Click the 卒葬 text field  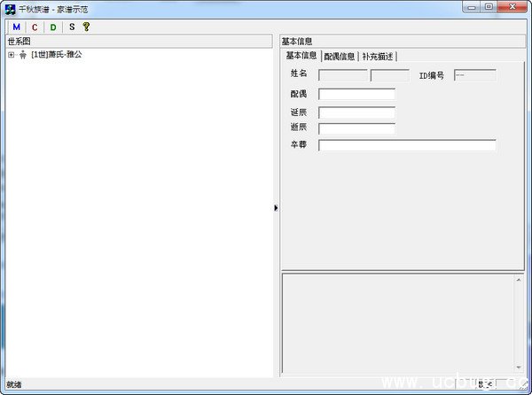[407, 145]
